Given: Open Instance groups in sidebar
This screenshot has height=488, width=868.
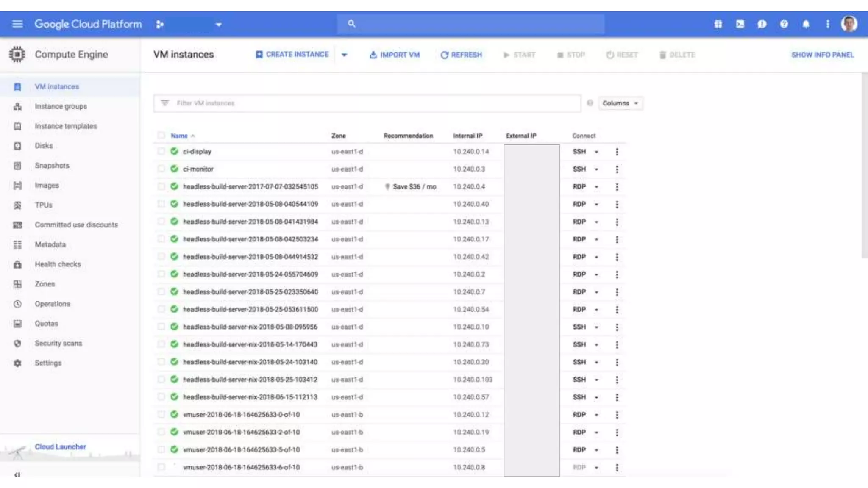Looking at the screenshot, I should [61, 106].
